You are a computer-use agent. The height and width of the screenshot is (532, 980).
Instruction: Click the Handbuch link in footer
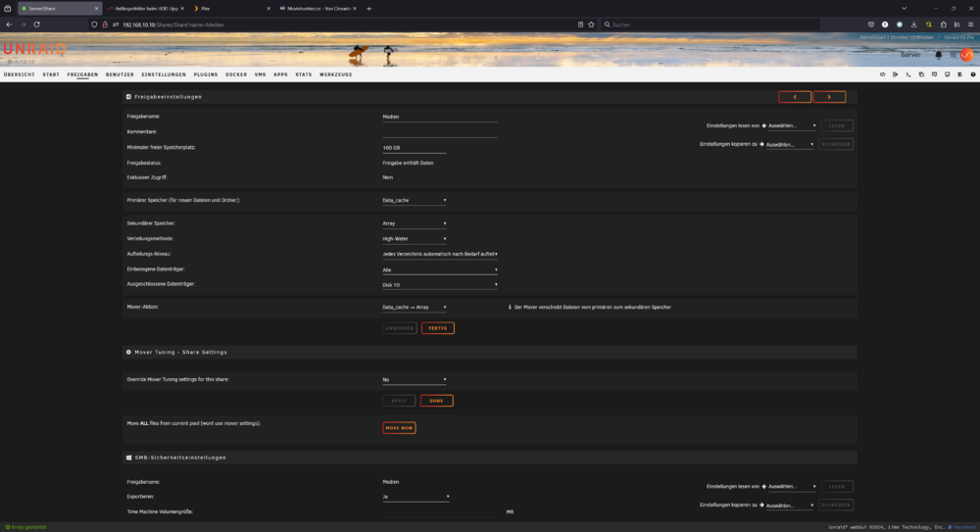tap(964, 528)
